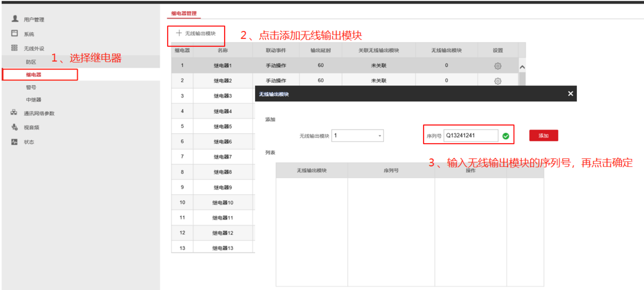Viewport: 644px width, 290px height.
Task: Click the plus icon for 无线输出模块
Action: pyautogui.click(x=179, y=33)
